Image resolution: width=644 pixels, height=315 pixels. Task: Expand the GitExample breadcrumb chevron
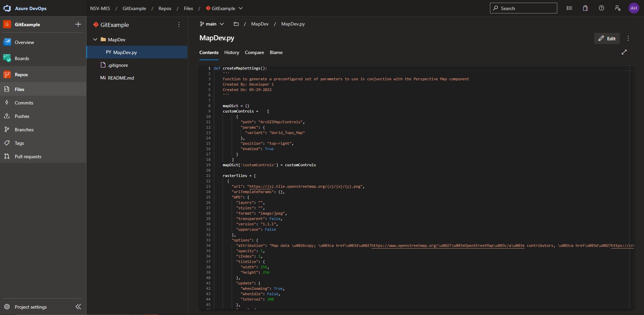241,8
